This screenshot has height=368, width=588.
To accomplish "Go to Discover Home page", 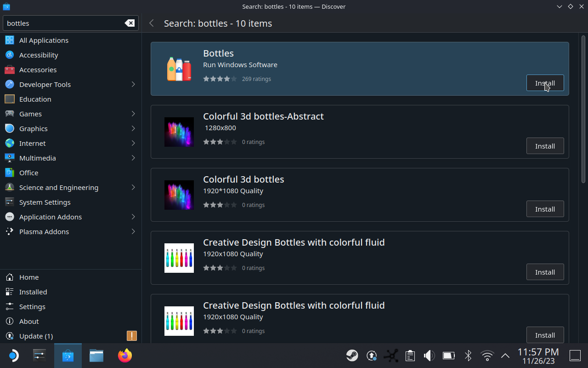I will [71, 277].
